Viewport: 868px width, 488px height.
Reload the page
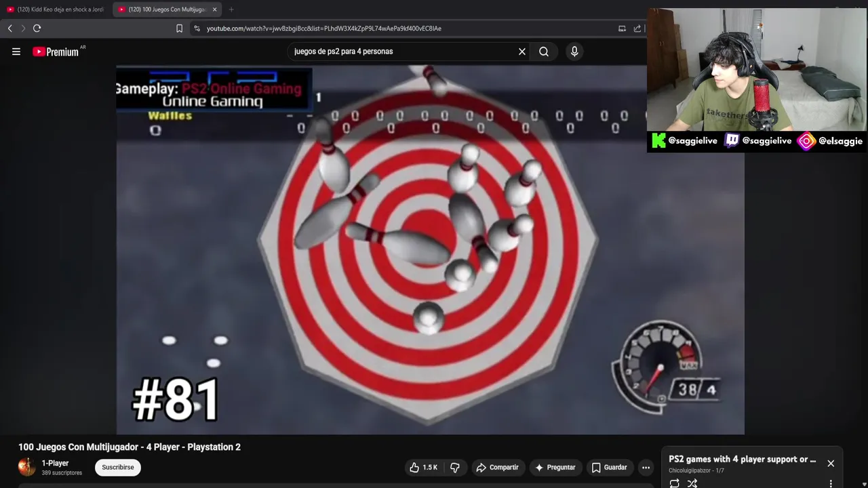[37, 28]
